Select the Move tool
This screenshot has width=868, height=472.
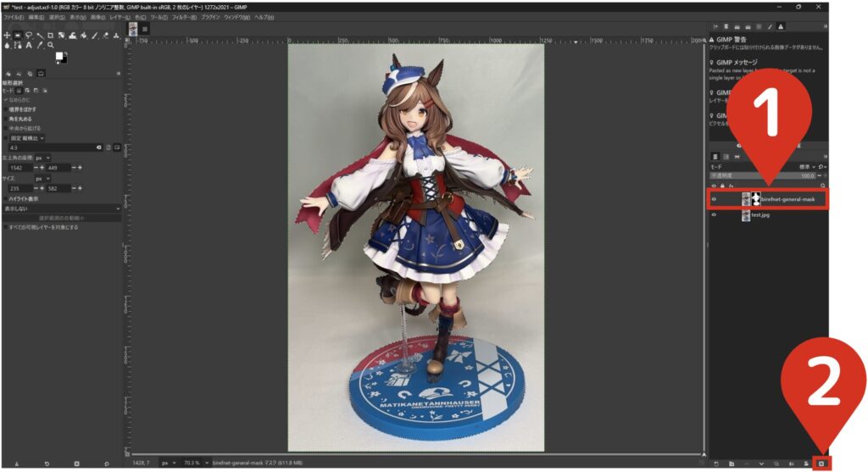tap(7, 35)
